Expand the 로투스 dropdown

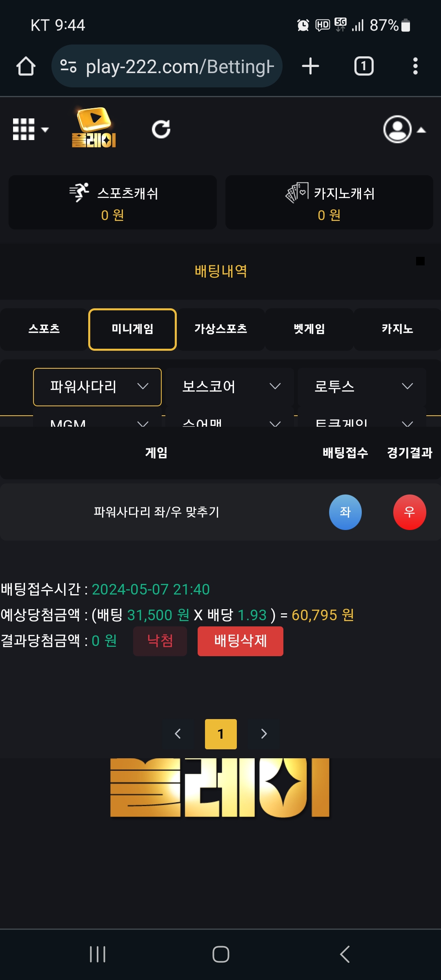coord(362,387)
